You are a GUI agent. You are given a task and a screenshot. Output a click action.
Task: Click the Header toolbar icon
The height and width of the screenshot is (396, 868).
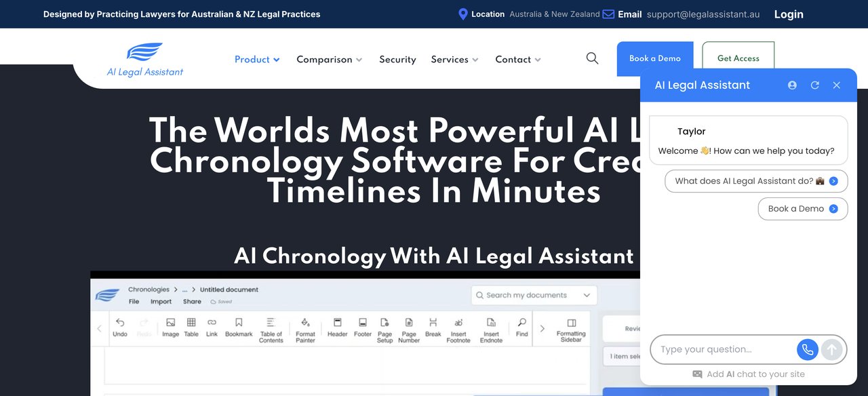tap(337, 328)
